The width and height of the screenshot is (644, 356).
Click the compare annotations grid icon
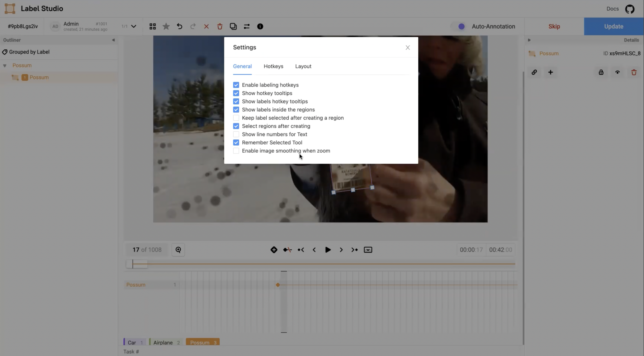[x=153, y=26]
